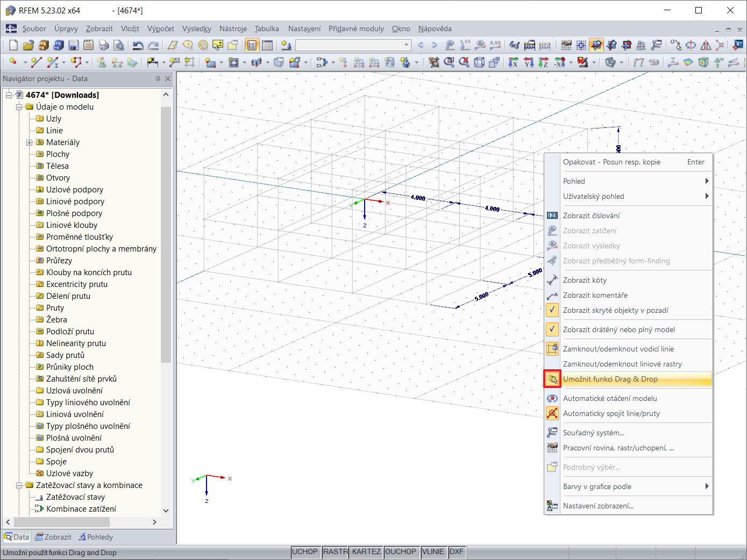Select 'Uzlové podpory' in the navigator tree
The width and height of the screenshot is (747, 560).
pyautogui.click(x=74, y=190)
